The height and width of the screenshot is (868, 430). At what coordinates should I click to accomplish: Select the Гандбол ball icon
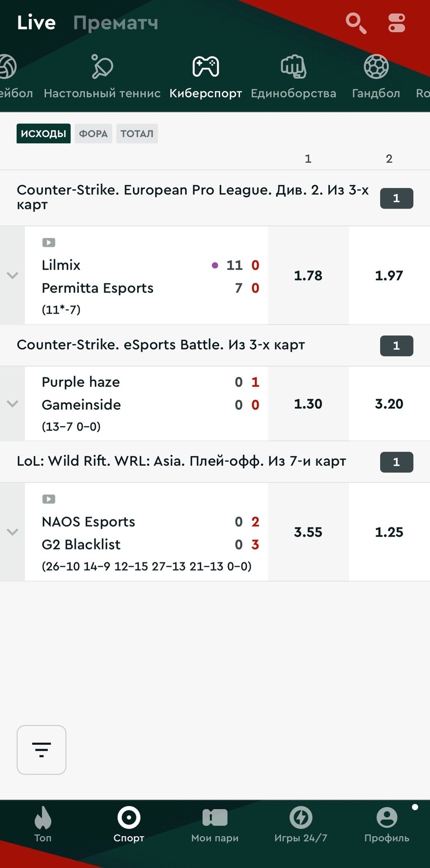[376, 67]
